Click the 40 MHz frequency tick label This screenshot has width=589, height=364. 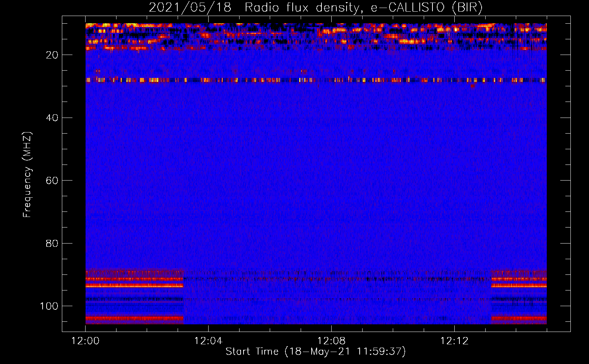pos(52,118)
